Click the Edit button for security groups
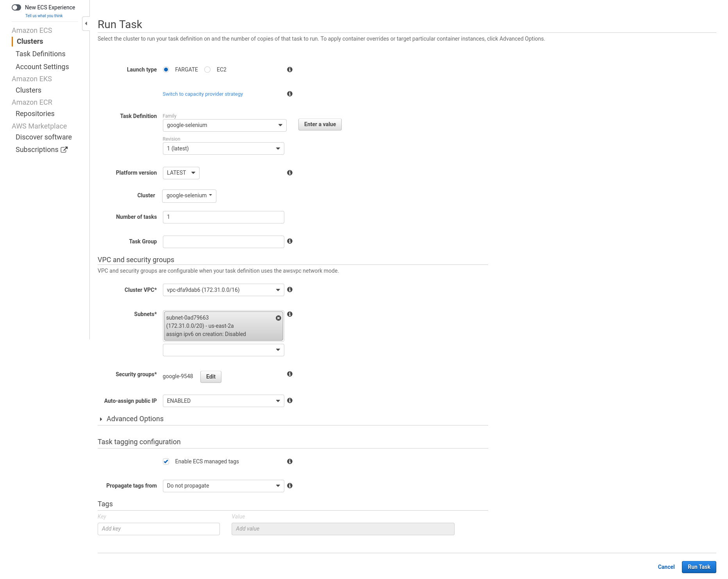 [211, 377]
